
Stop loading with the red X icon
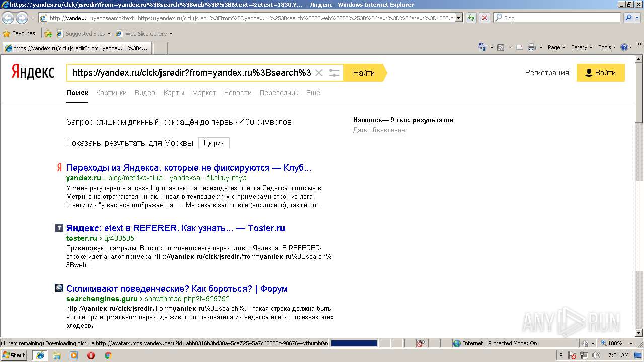[x=485, y=18]
